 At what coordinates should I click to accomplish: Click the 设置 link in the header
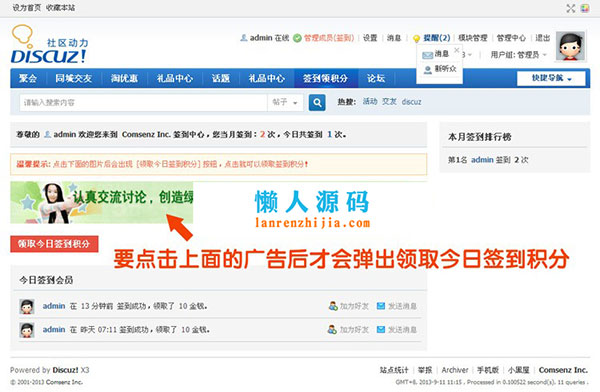coord(370,38)
